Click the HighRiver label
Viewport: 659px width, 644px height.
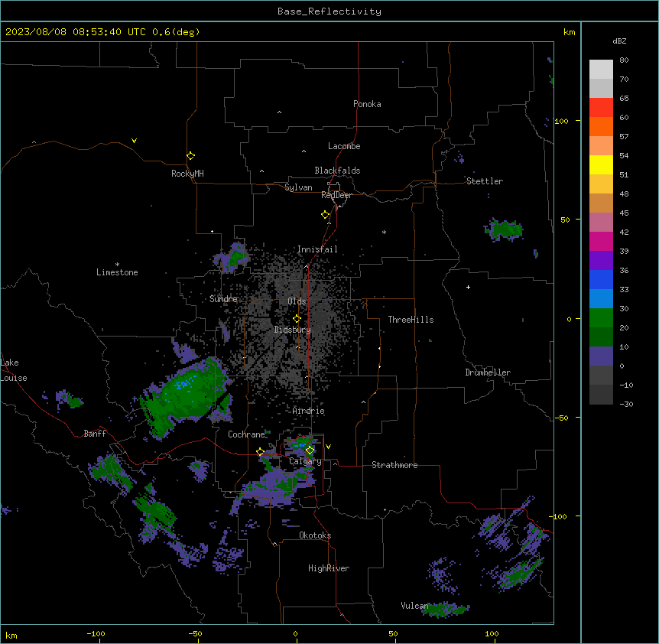pos(329,568)
